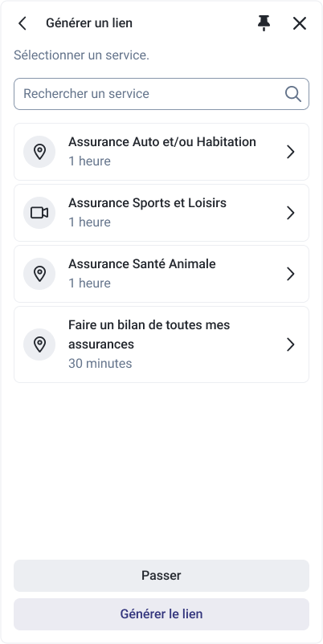Image resolution: width=323 pixels, height=644 pixels.
Task: Focus the Rechercher un service field
Action: pos(161,94)
